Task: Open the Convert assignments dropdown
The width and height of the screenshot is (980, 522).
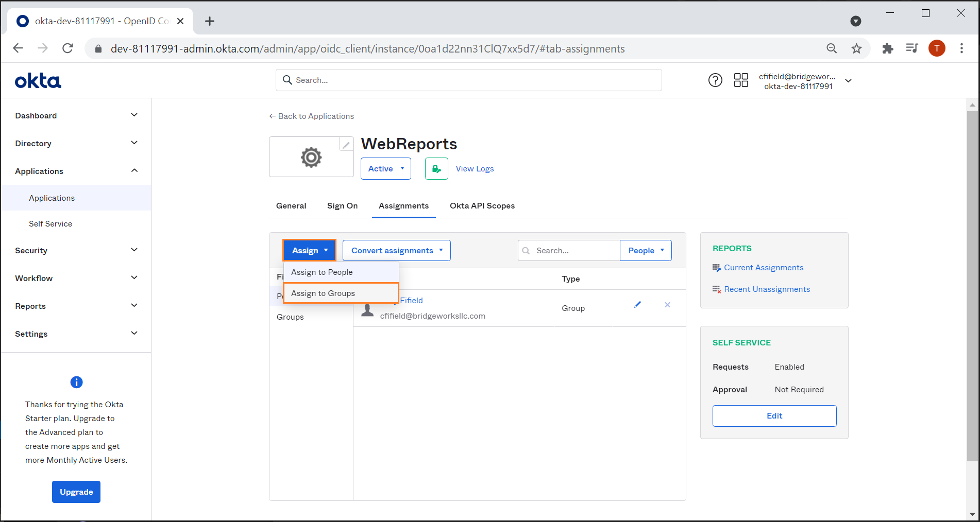Action: coord(397,250)
